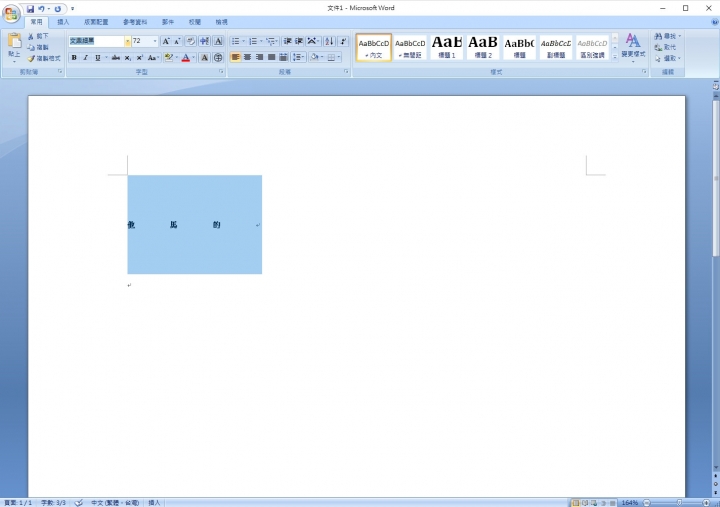The image size is (720, 507).
Task: Open the Office Button menu
Action: (11, 13)
